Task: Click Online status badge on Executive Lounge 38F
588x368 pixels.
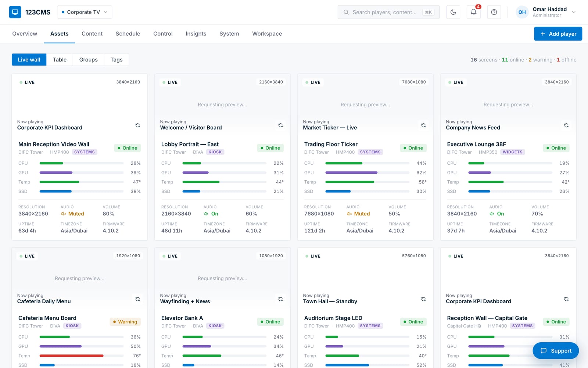Action: coord(556,148)
